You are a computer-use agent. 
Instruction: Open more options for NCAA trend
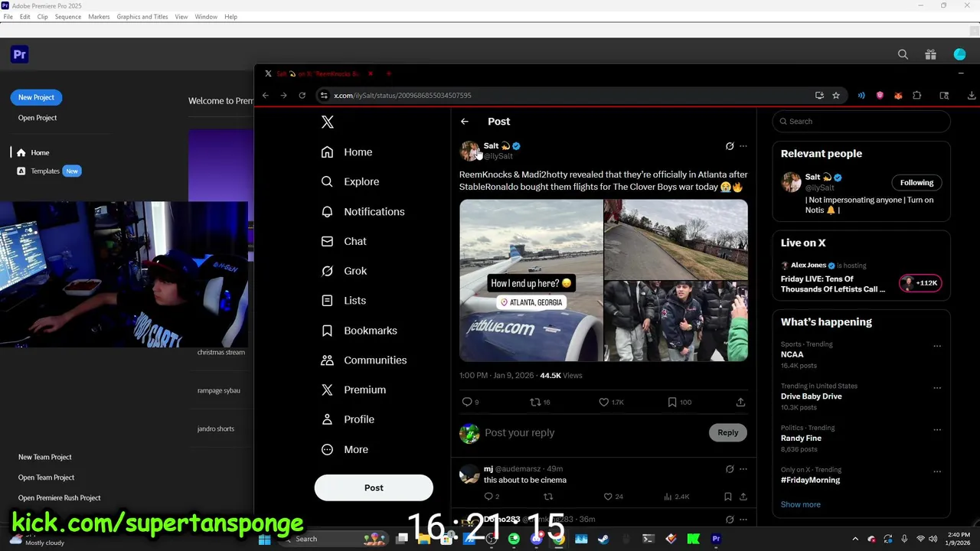tap(937, 346)
